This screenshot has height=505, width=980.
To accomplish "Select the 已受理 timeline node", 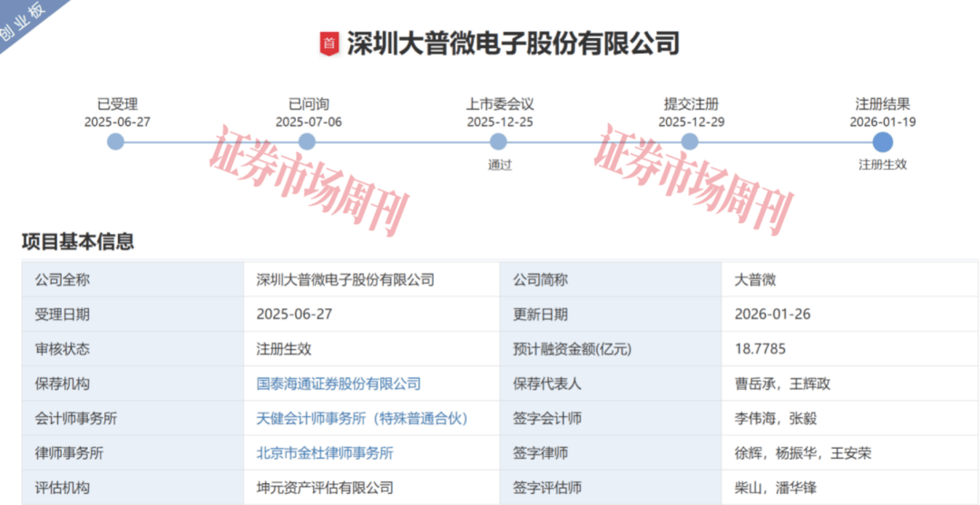I will coord(116,141).
